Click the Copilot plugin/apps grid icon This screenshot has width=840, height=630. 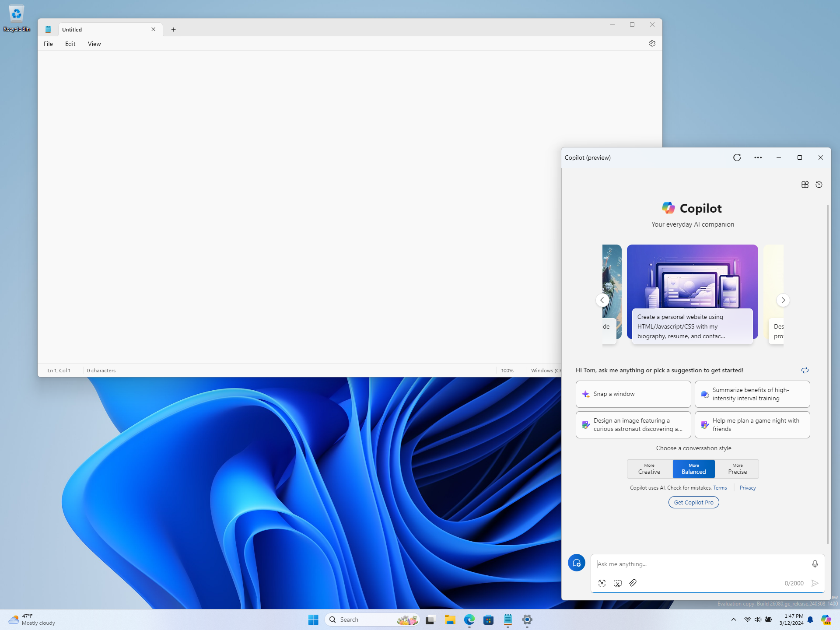805,184
